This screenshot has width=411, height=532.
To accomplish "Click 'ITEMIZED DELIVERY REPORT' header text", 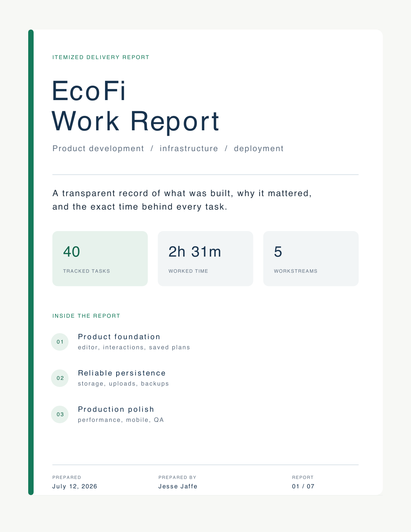I will (101, 57).
